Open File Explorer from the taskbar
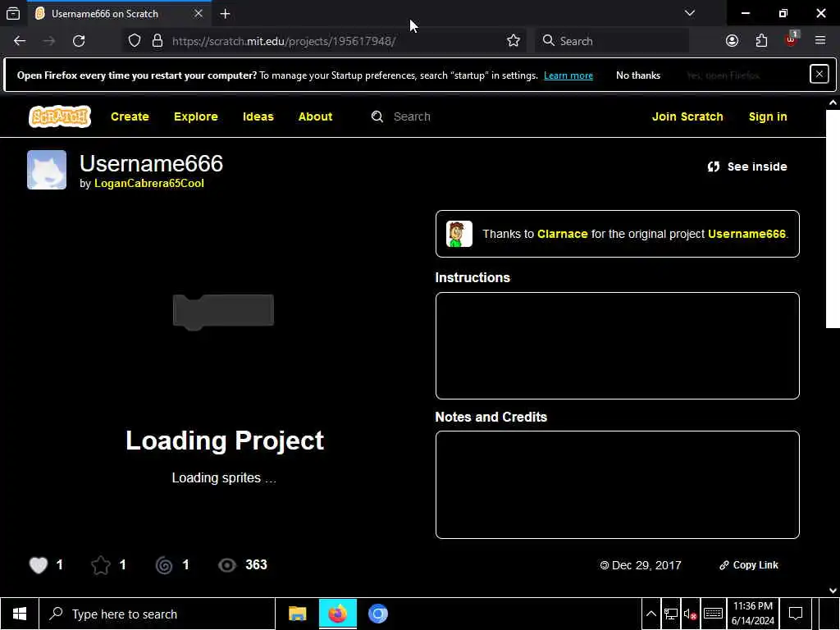The image size is (840, 630). 297,614
